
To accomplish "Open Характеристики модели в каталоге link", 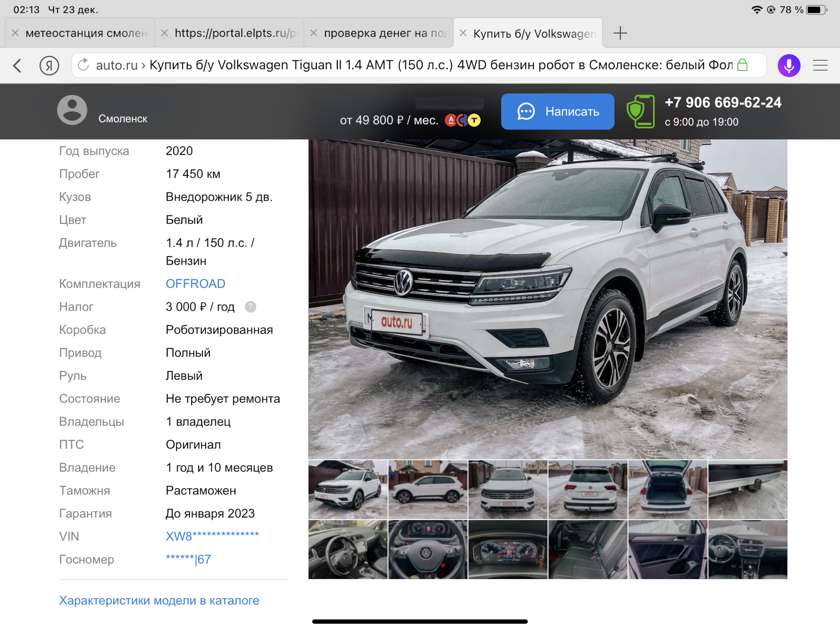I will 159,601.
